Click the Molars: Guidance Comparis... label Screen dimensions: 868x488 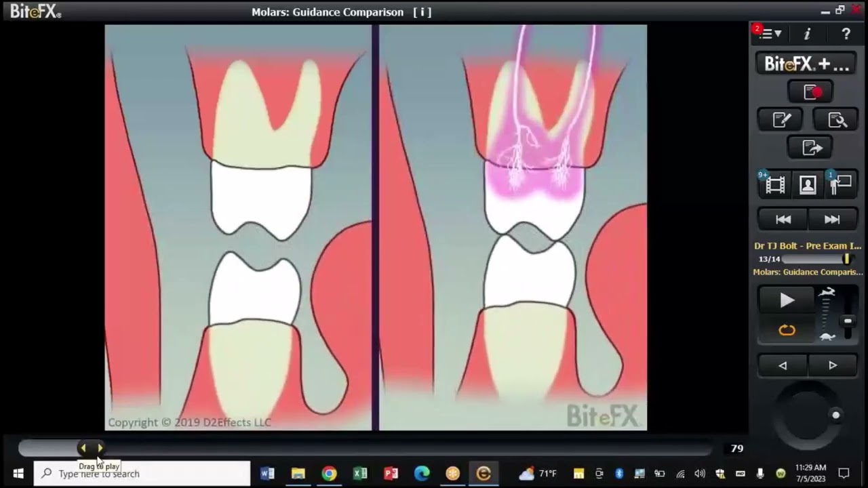pos(808,272)
